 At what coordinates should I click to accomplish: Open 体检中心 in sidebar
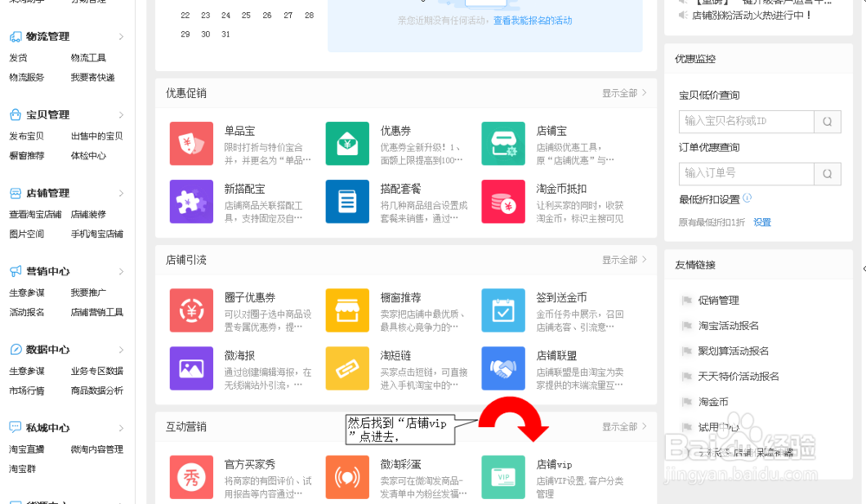88,156
